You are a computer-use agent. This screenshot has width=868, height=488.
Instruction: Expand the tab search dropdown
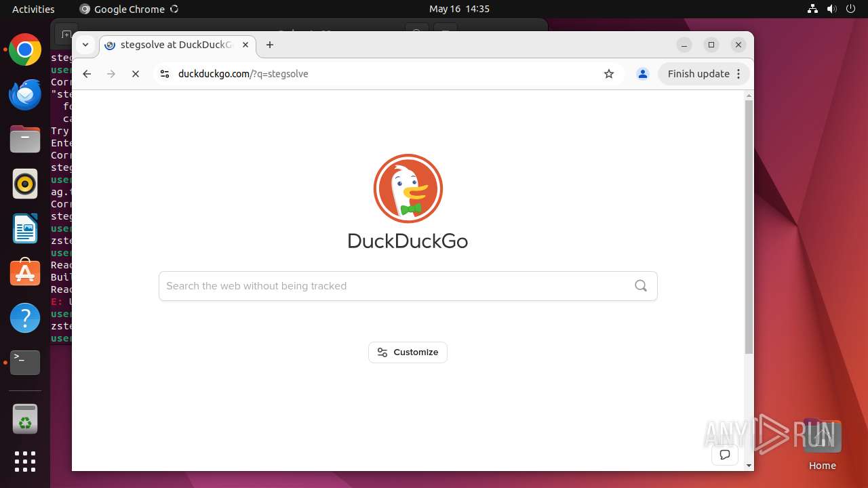pos(85,45)
